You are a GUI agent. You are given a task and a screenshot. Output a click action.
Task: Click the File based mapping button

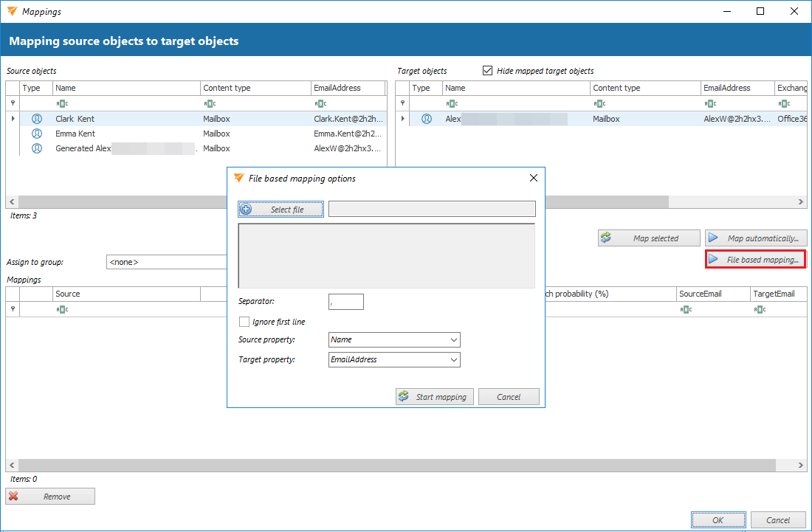[x=756, y=260]
